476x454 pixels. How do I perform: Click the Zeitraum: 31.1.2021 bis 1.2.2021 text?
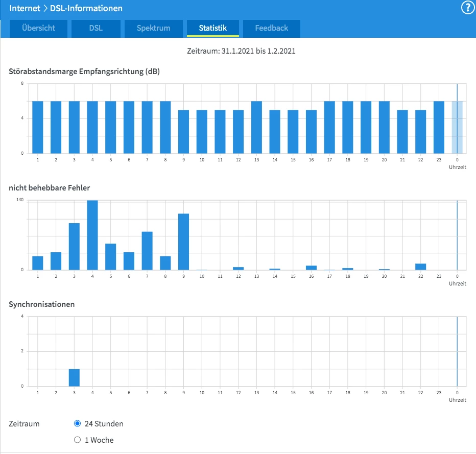[x=241, y=51]
